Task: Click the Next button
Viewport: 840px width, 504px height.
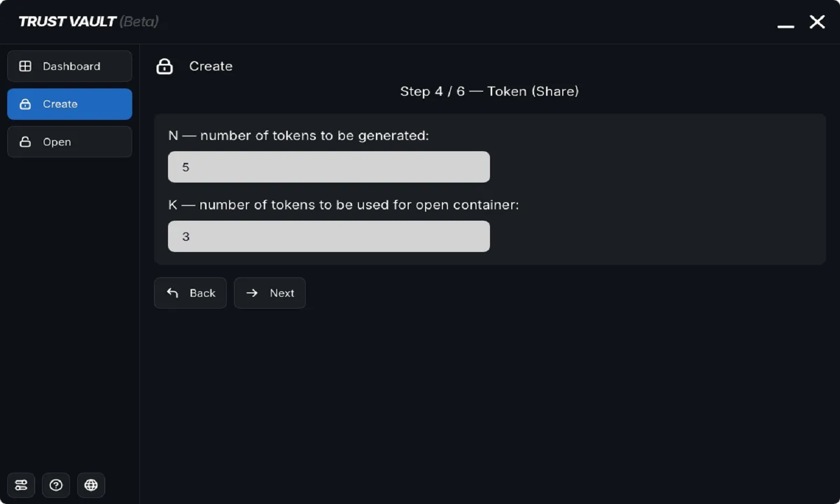Action: (270, 293)
